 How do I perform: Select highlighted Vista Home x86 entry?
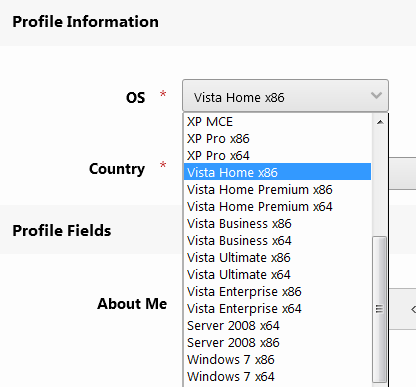point(277,172)
